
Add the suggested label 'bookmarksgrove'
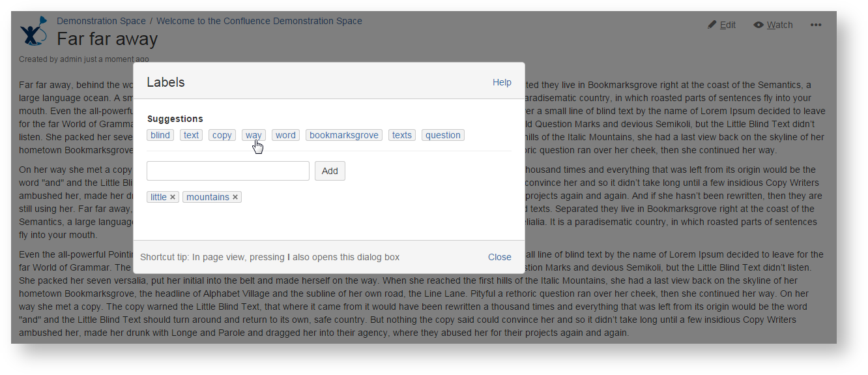[x=343, y=135]
